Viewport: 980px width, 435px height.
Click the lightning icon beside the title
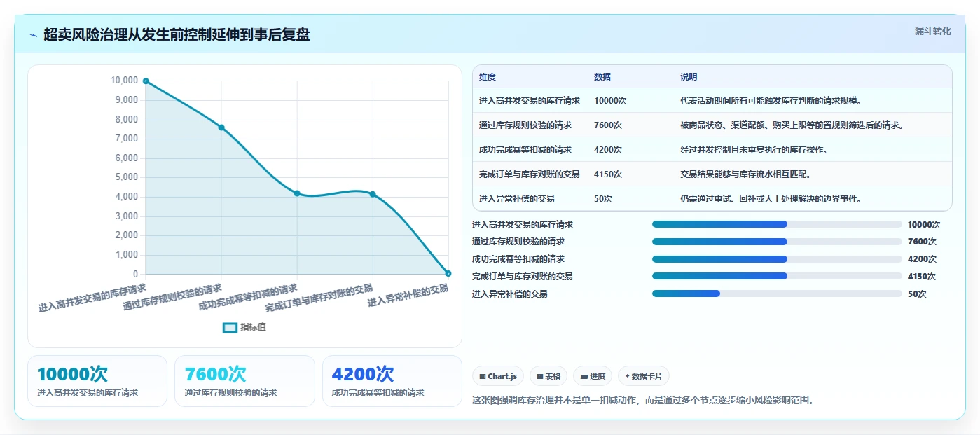[34, 35]
